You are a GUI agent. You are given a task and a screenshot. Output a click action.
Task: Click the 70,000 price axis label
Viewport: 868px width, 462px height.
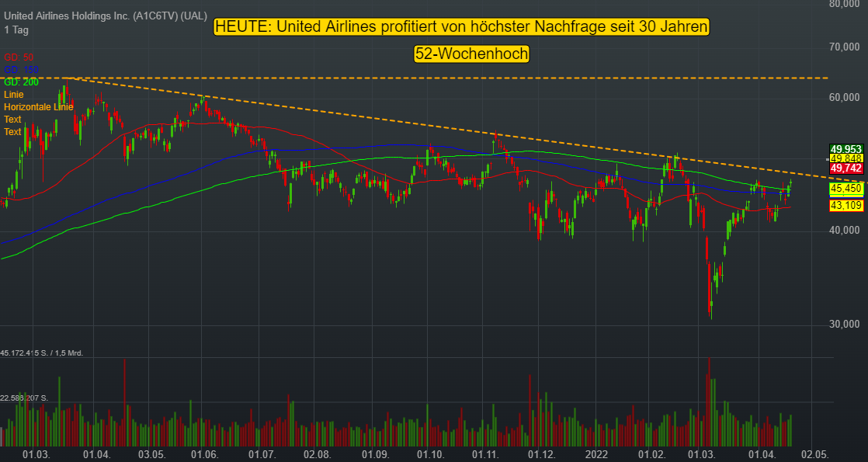[844, 47]
